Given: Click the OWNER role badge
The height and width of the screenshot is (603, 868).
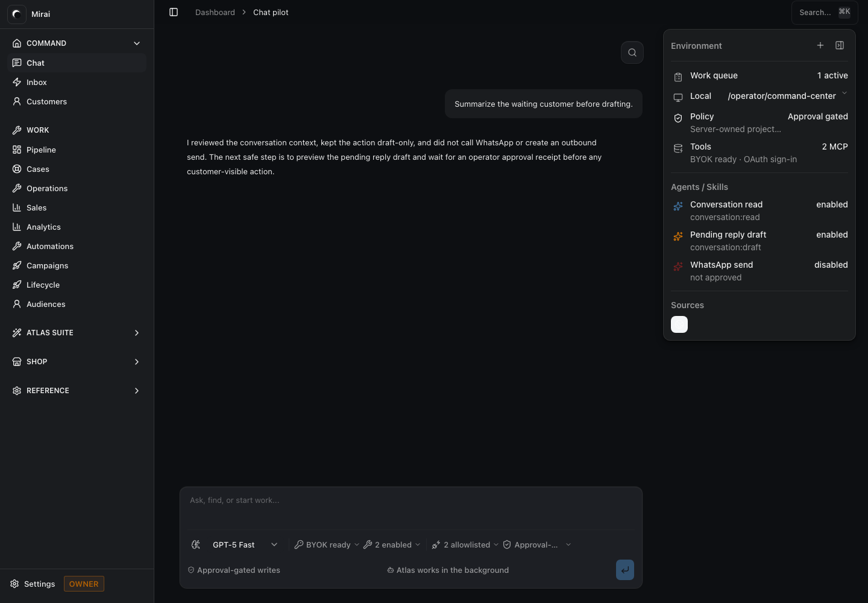Looking at the screenshot, I should [x=84, y=584].
